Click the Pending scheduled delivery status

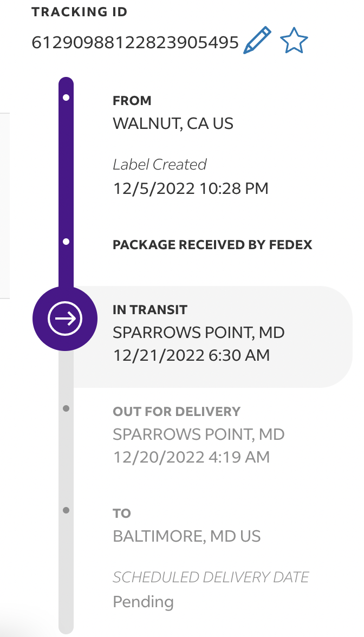point(143,601)
